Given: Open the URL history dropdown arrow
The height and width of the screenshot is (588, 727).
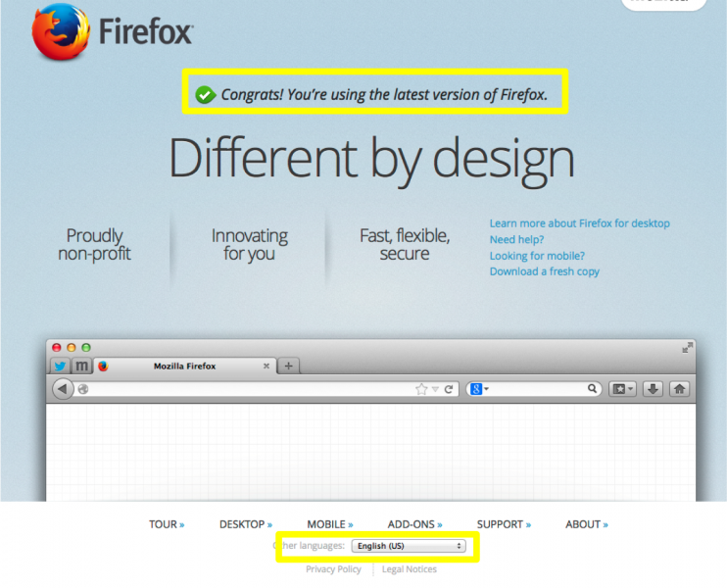Looking at the screenshot, I should 435,389.
